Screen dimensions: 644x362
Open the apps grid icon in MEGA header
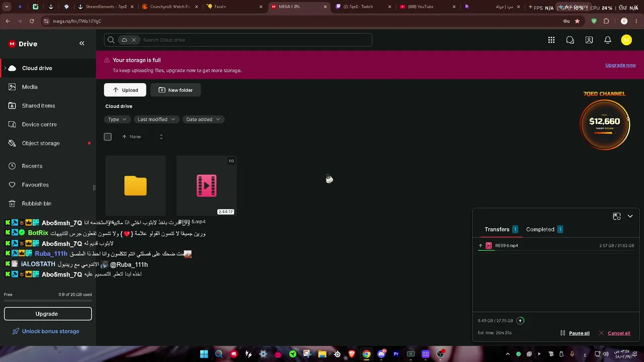click(x=551, y=40)
